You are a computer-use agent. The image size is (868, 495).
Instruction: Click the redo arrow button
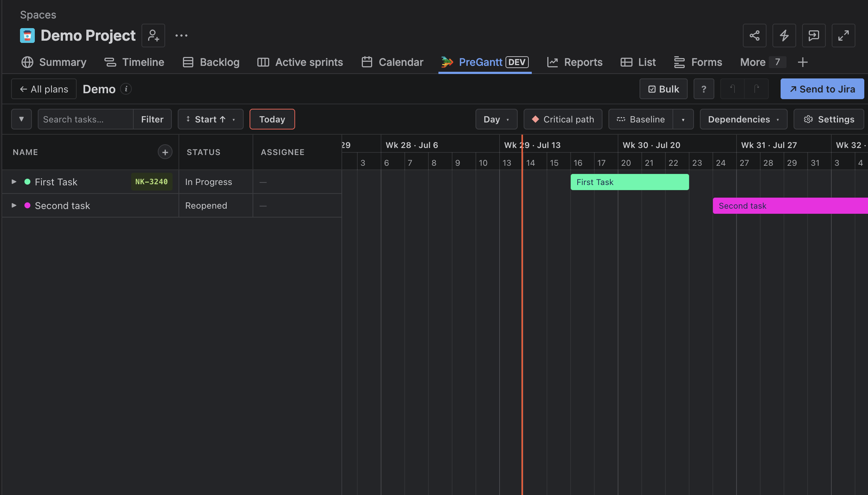(757, 89)
